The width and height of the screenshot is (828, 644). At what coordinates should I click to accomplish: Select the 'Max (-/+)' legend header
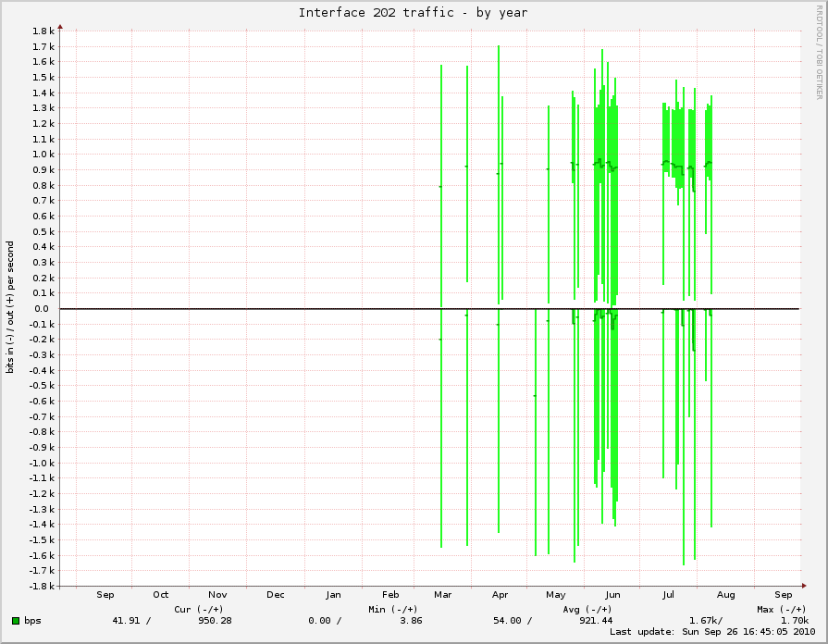coord(782,609)
